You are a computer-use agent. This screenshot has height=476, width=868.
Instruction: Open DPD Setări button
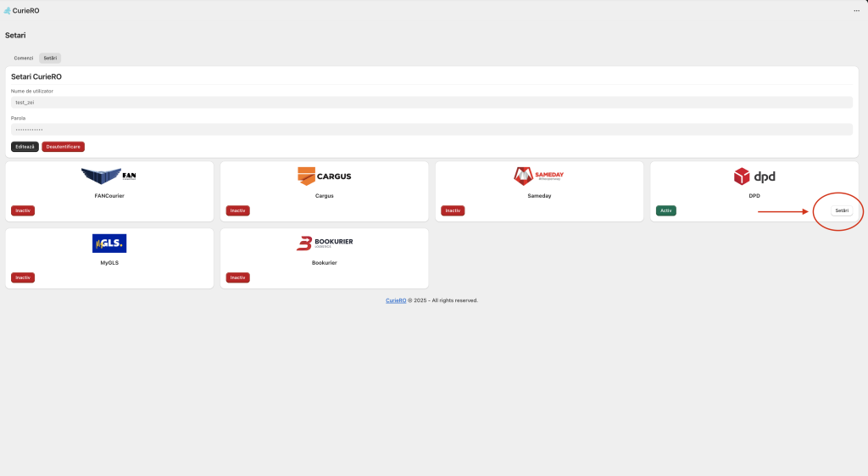click(842, 210)
